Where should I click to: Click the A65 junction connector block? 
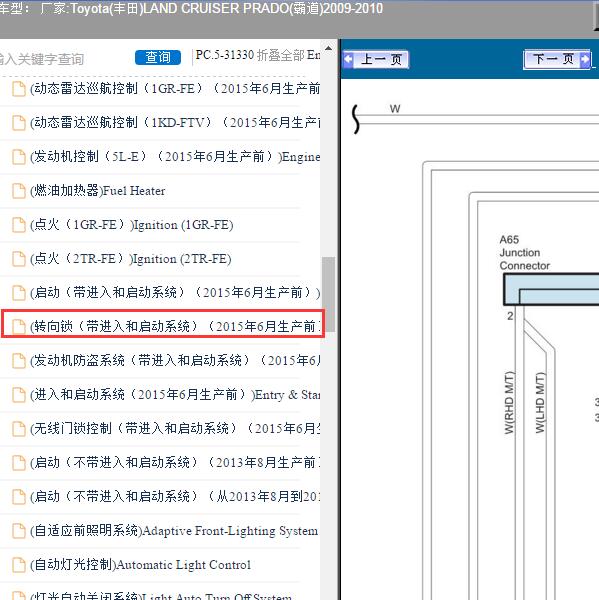tap(551, 289)
